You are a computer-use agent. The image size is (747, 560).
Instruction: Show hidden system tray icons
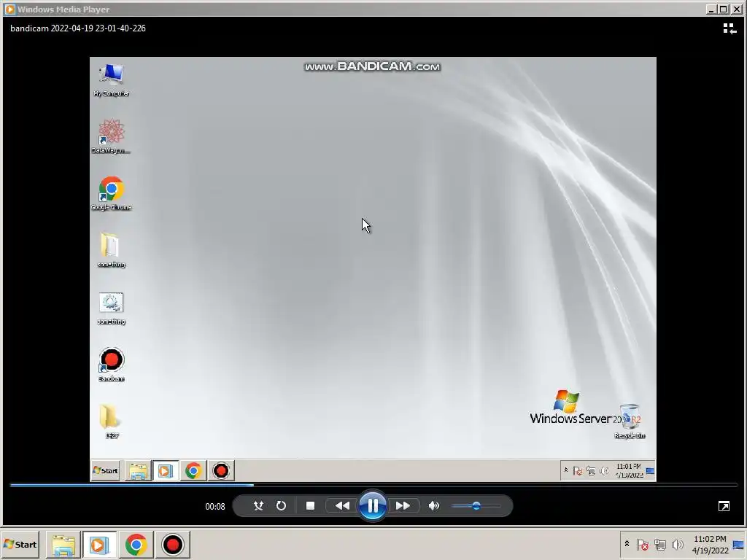pos(627,544)
